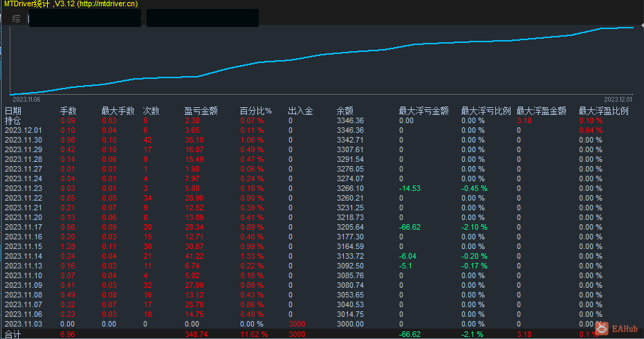The height and width of the screenshot is (339, 644).
Task: Click the floating profit ratio 0.04 %
Action: coord(591,130)
